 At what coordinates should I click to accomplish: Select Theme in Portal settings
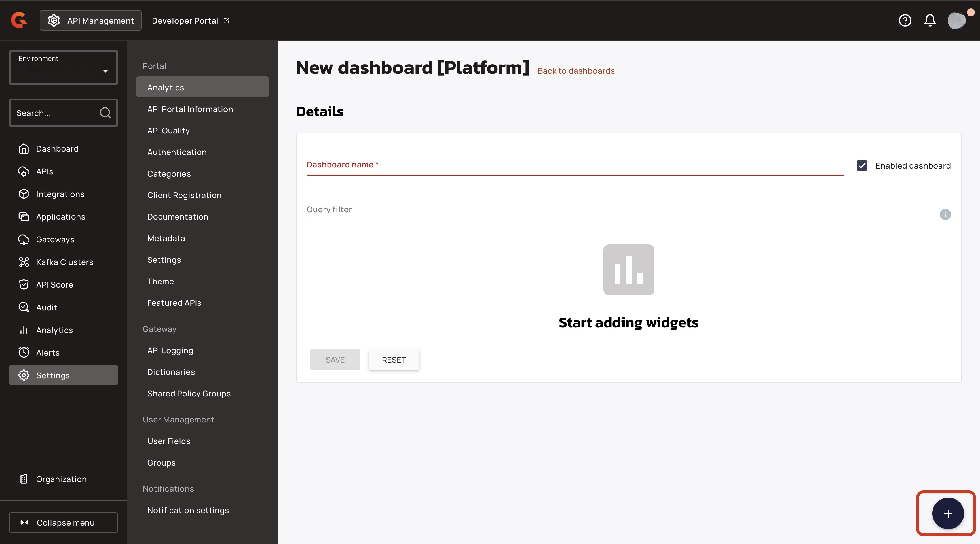coord(160,281)
